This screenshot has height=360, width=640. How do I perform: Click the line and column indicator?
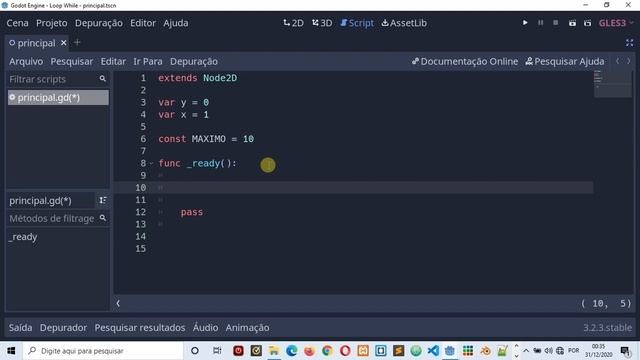click(607, 303)
